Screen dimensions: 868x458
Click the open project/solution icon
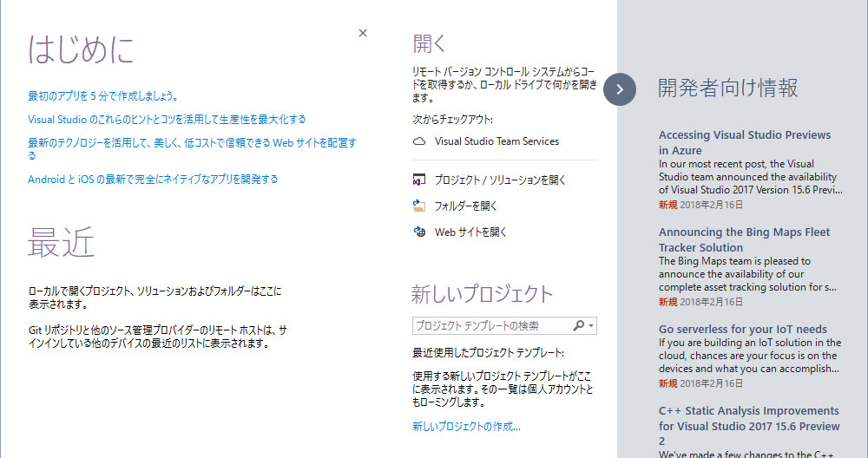(x=419, y=180)
